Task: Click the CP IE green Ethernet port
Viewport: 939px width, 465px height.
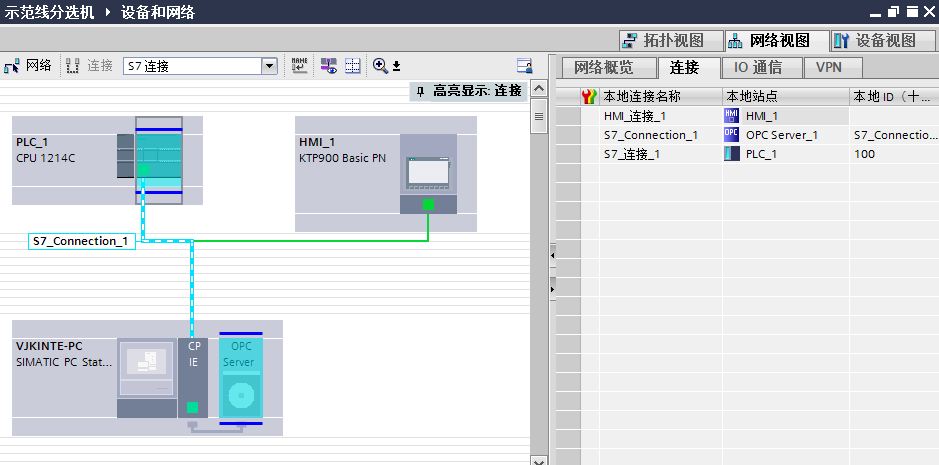Action: 192,407
